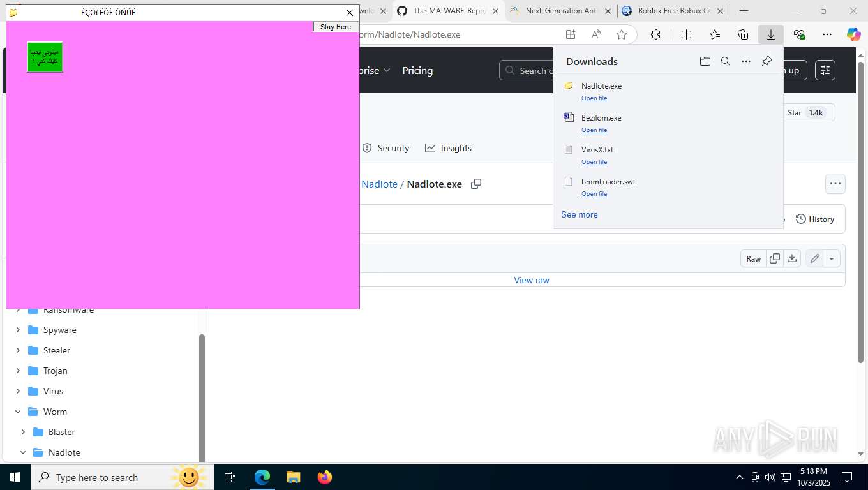Search downloads with the magnifier icon
The image size is (868, 490).
click(x=725, y=61)
